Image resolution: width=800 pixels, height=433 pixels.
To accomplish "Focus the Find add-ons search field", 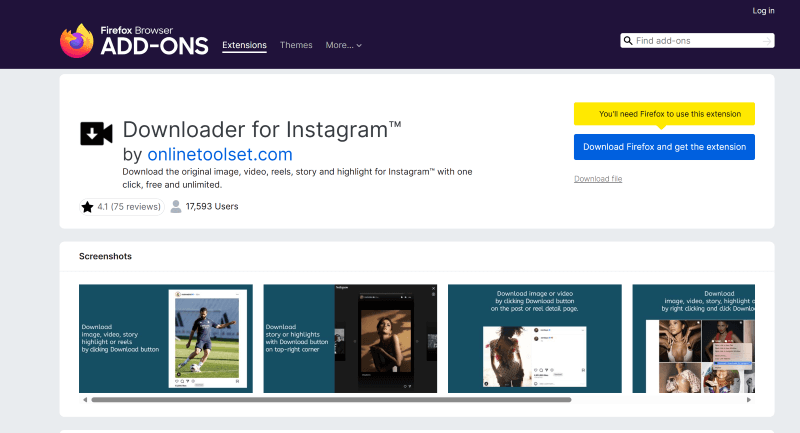I will click(697, 41).
